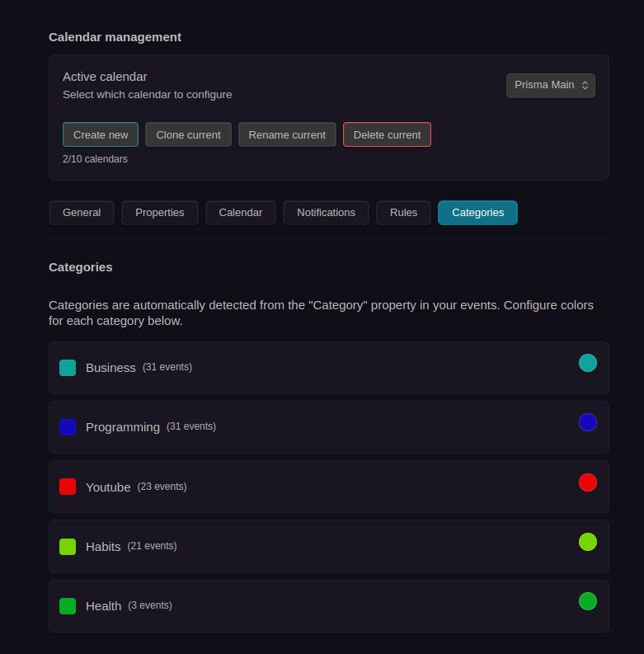Viewport: 644px width, 654px height.
Task: Click the teal square next to Business
Action: click(68, 368)
